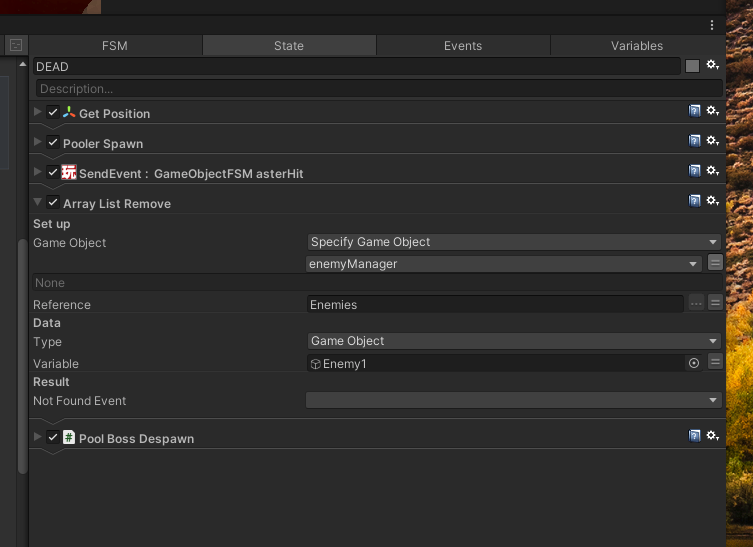Toggle the Pool Boss Despawn checkbox
The height and width of the screenshot is (547, 753).
pyautogui.click(x=53, y=437)
